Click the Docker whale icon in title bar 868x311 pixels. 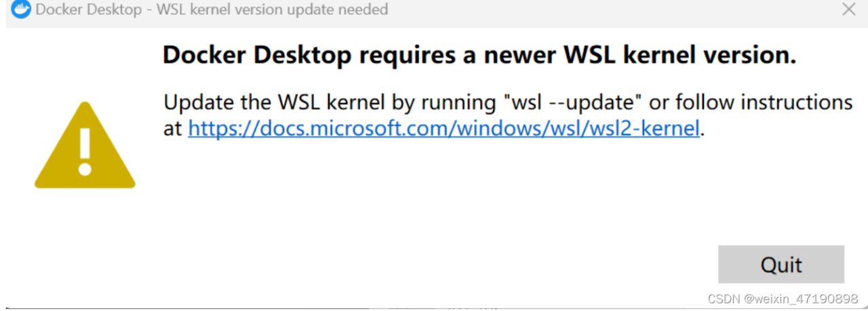tap(20, 9)
